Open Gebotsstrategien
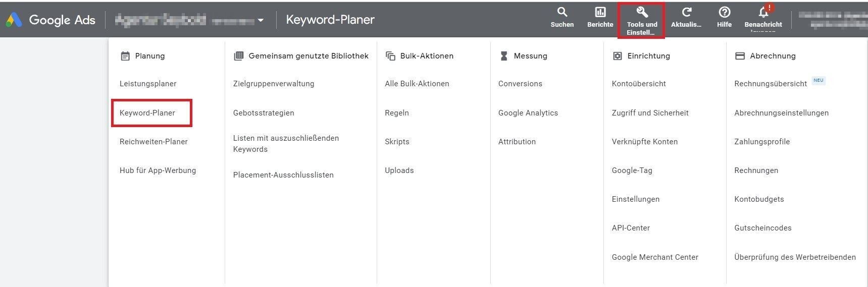 click(x=264, y=113)
